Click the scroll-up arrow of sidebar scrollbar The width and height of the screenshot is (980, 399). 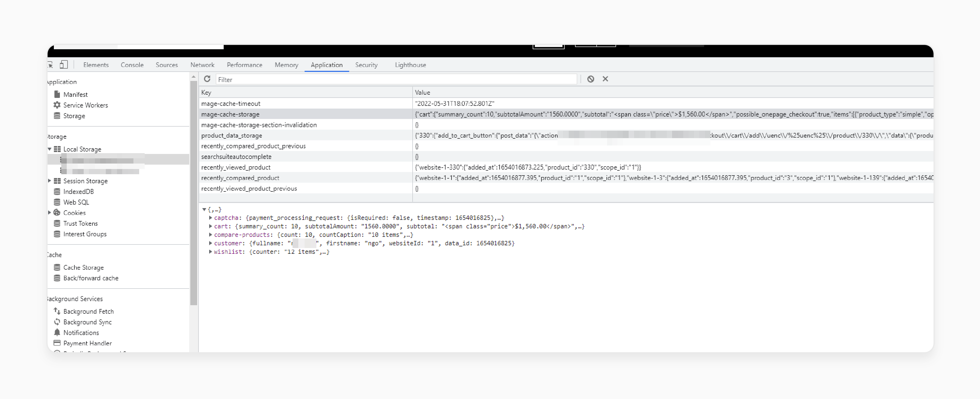(x=193, y=77)
